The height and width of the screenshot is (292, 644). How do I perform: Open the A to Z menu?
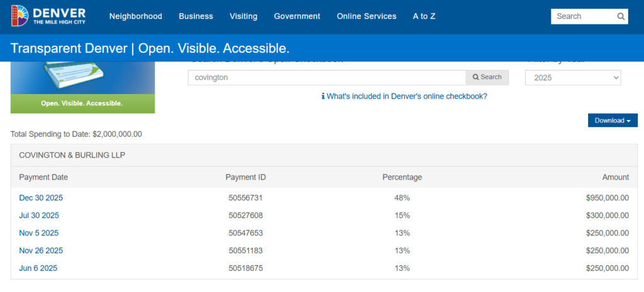[x=424, y=16]
